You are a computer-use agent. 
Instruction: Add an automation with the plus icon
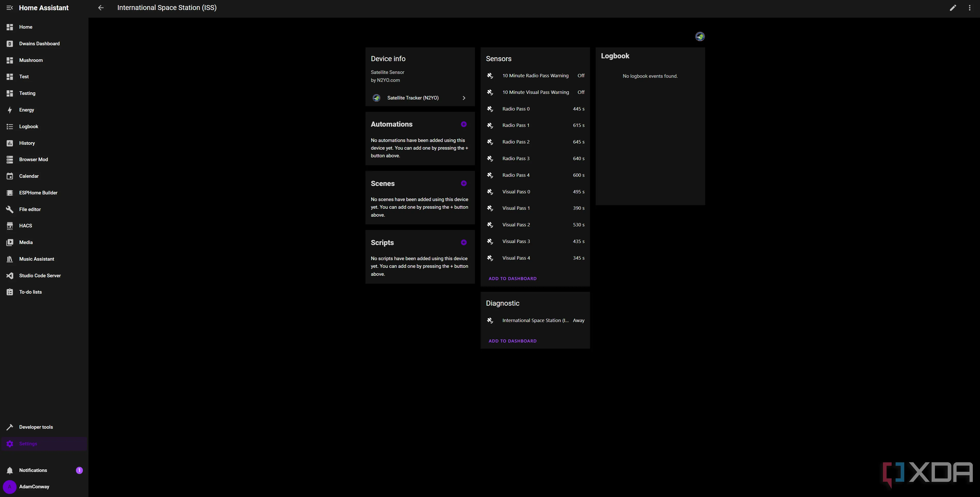463,124
